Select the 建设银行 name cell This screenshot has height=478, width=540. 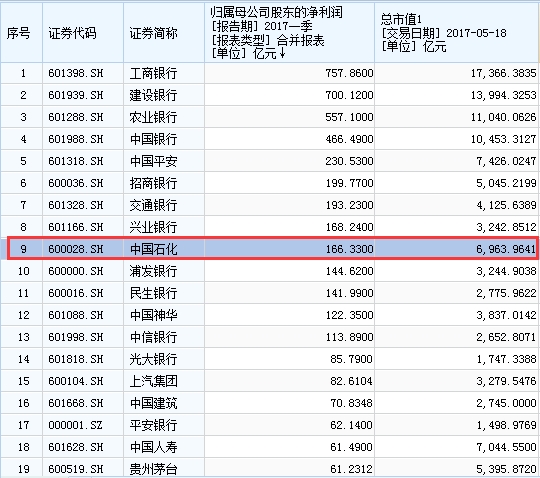(x=153, y=95)
